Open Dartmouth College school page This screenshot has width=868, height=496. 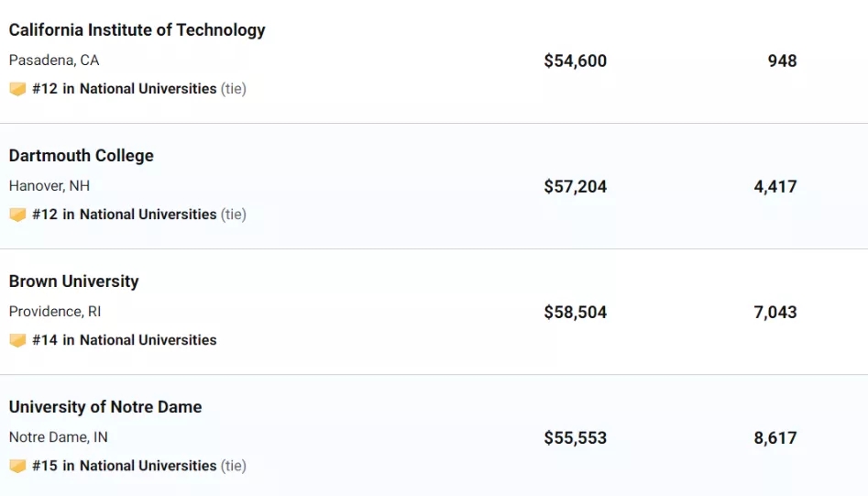click(82, 156)
